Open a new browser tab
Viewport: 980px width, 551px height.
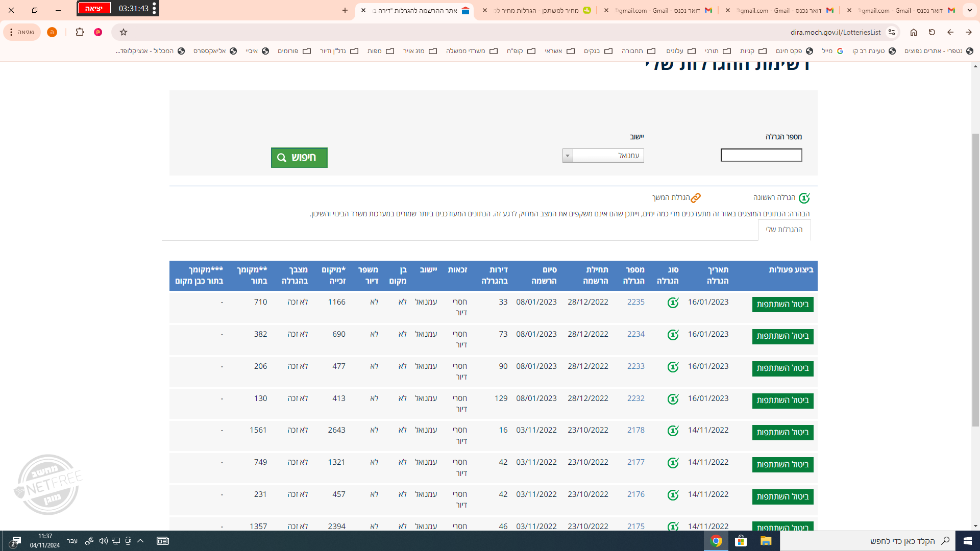pyautogui.click(x=345, y=10)
